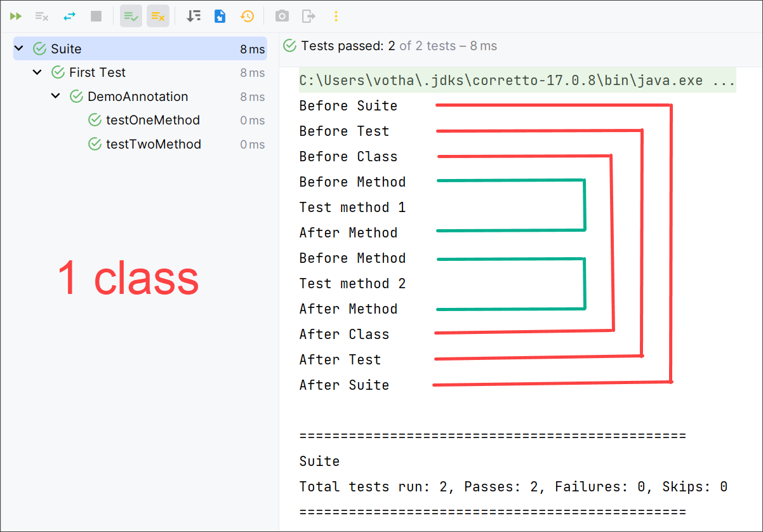Click the rerun failed tests icon
The height and width of the screenshot is (532, 763).
pyautogui.click(x=42, y=16)
